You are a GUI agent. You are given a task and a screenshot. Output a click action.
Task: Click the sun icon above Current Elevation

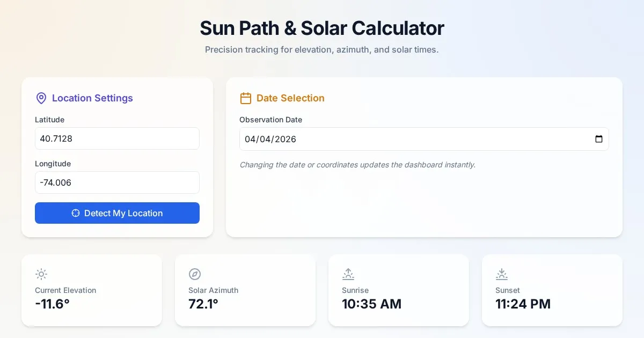pyautogui.click(x=41, y=274)
